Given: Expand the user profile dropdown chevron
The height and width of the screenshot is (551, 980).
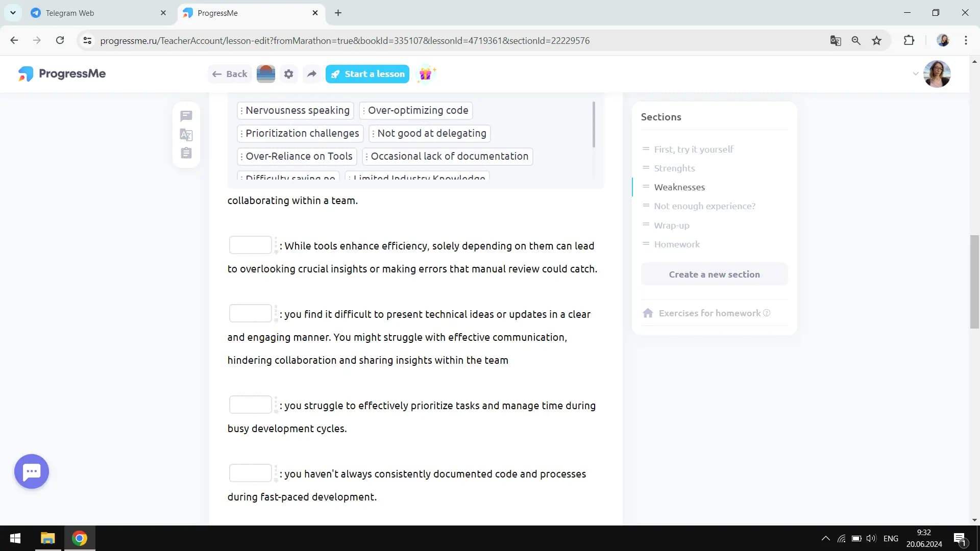Looking at the screenshot, I should [x=915, y=74].
